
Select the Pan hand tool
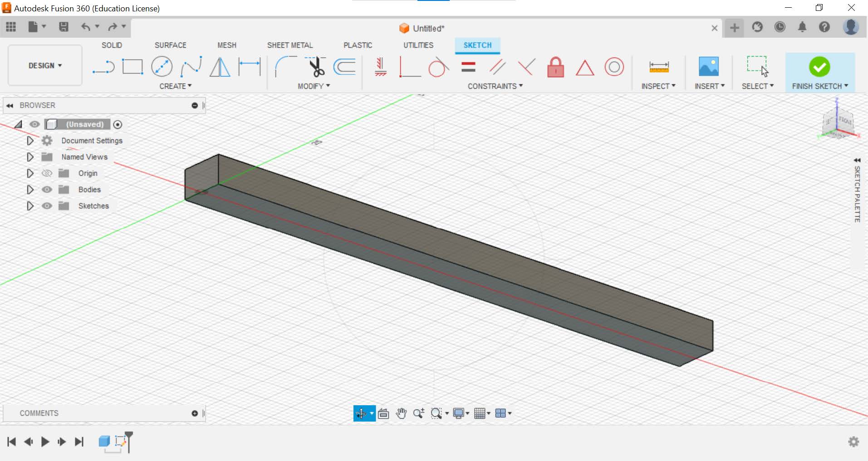(401, 413)
